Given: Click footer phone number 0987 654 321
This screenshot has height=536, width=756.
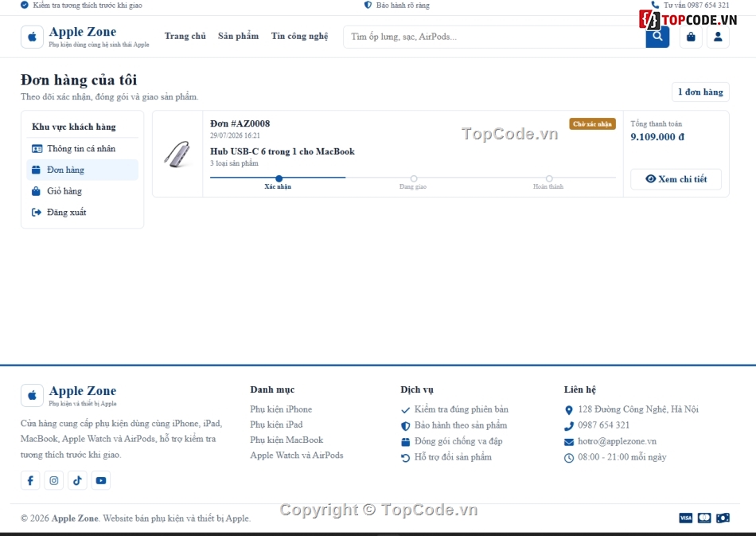Looking at the screenshot, I should click(604, 425).
